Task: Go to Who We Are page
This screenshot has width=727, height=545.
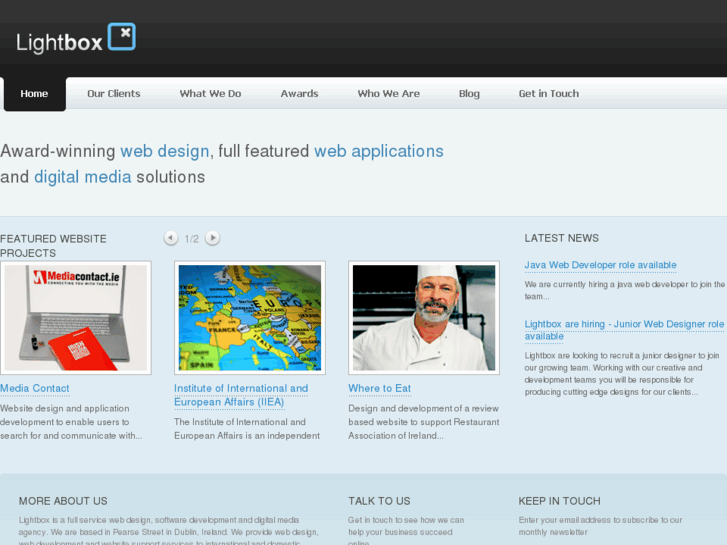Action: pos(389,94)
